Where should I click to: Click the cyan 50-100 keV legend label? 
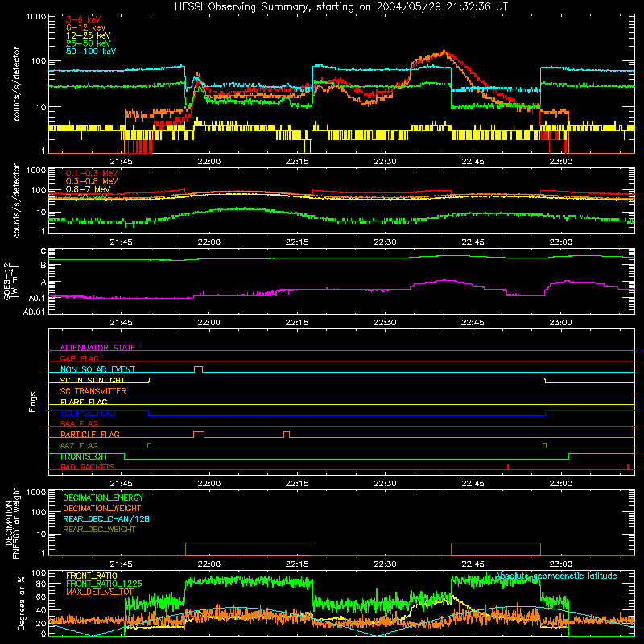(x=91, y=52)
